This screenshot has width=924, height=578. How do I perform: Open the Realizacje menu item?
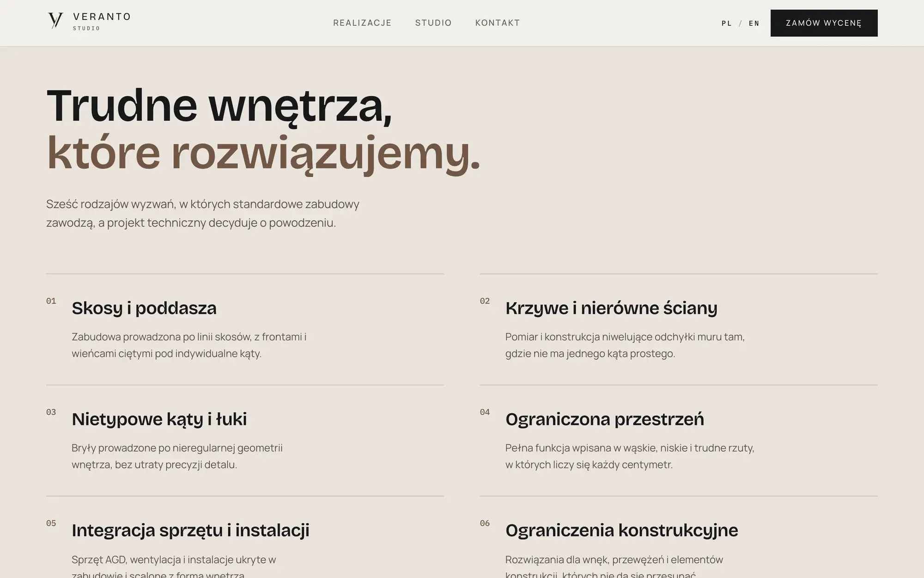click(x=362, y=23)
